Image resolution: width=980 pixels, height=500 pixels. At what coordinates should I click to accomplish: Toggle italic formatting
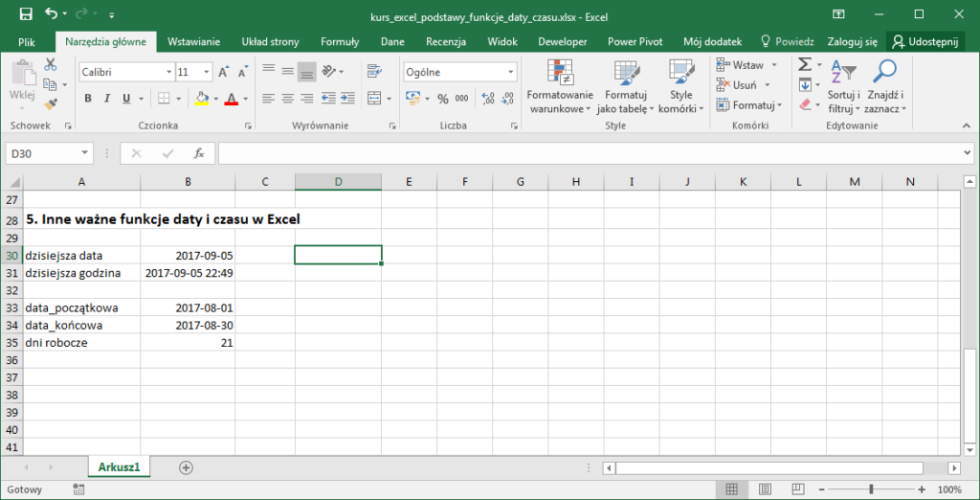[107, 99]
